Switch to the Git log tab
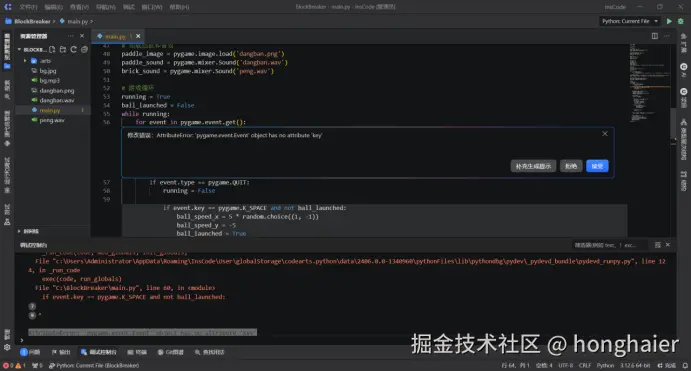Screen dimensions: 692x371 170,352
